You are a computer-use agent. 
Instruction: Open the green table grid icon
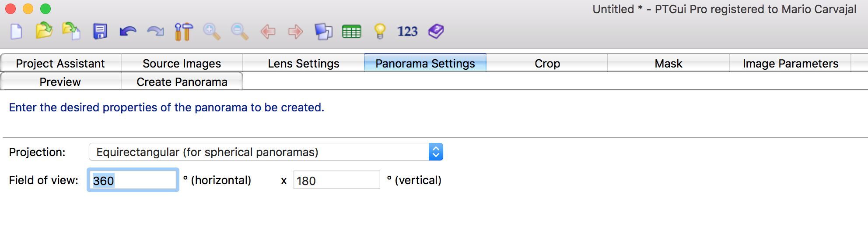[x=351, y=32]
